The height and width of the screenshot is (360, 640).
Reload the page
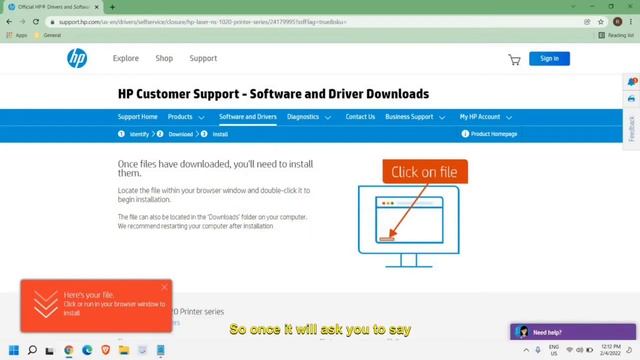[x=36, y=22]
